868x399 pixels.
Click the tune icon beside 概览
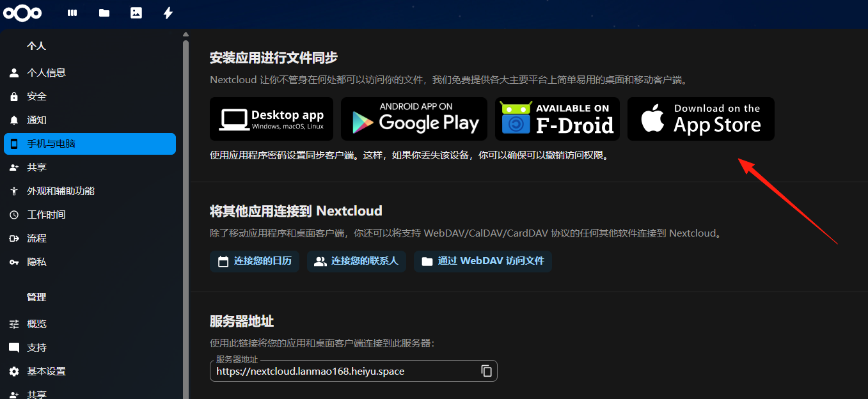point(14,324)
